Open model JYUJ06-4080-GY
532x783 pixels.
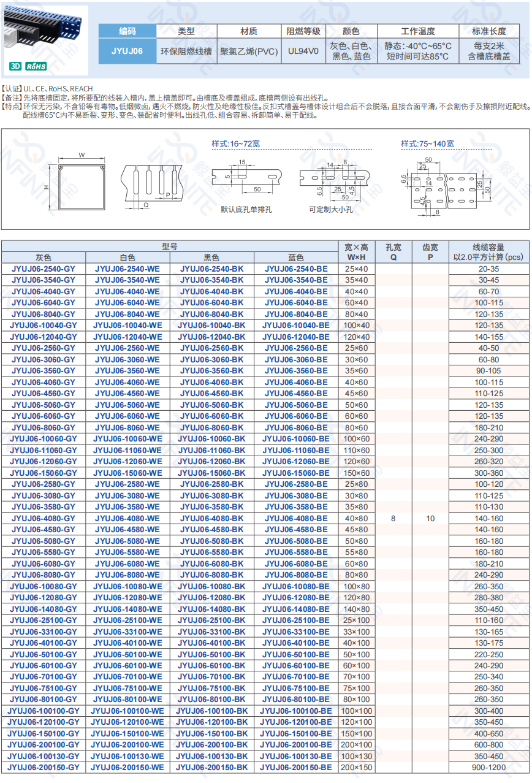coord(44,519)
